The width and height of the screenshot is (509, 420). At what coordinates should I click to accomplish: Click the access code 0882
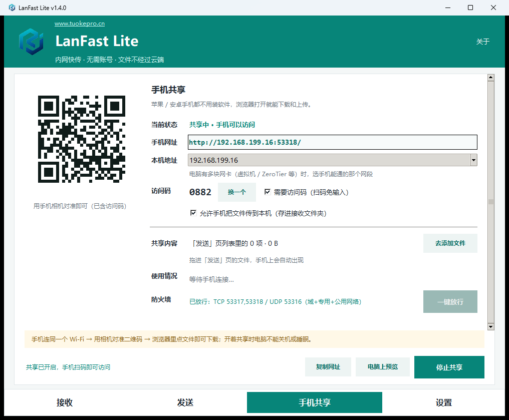pyautogui.click(x=200, y=192)
